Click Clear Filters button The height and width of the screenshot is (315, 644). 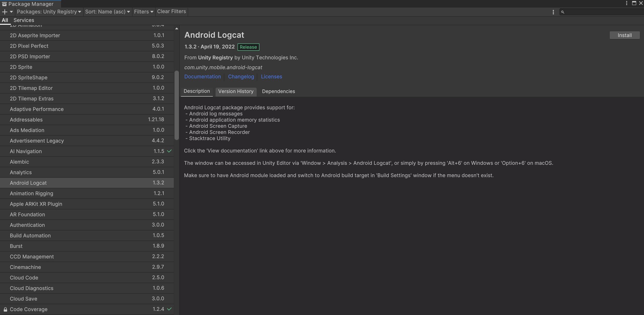click(171, 12)
